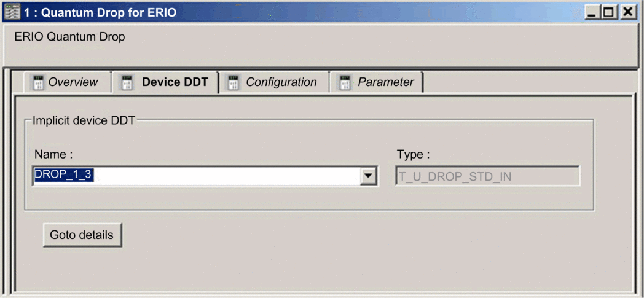Click the ERIO Quantum Drop description text
The image size is (644, 298).
click(x=69, y=37)
